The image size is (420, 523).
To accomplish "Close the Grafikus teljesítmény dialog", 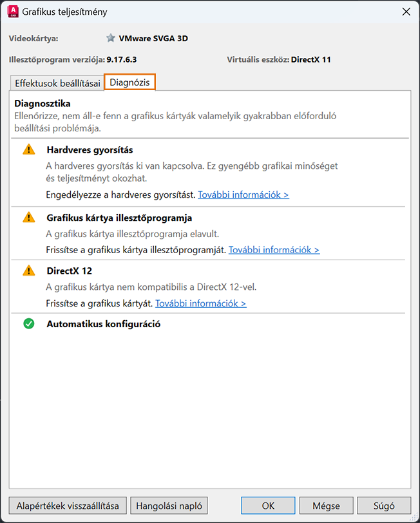I will [406, 12].
